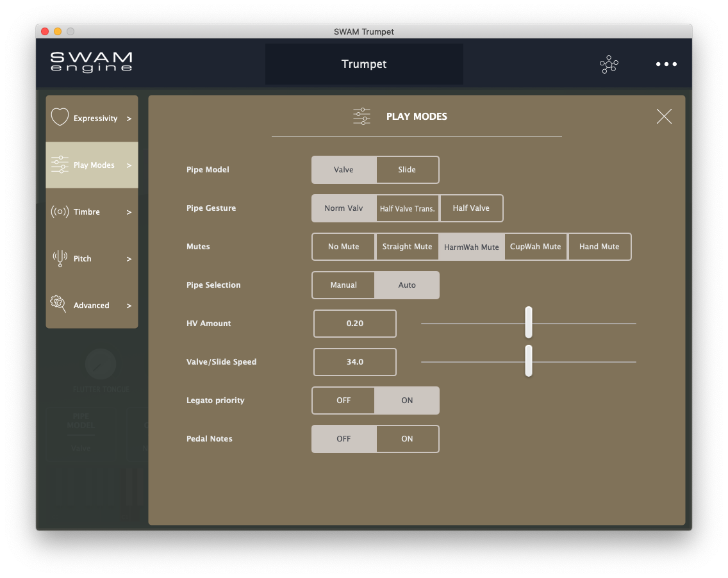Click the HV Amount slider handle
This screenshot has width=728, height=578.
[x=528, y=322]
